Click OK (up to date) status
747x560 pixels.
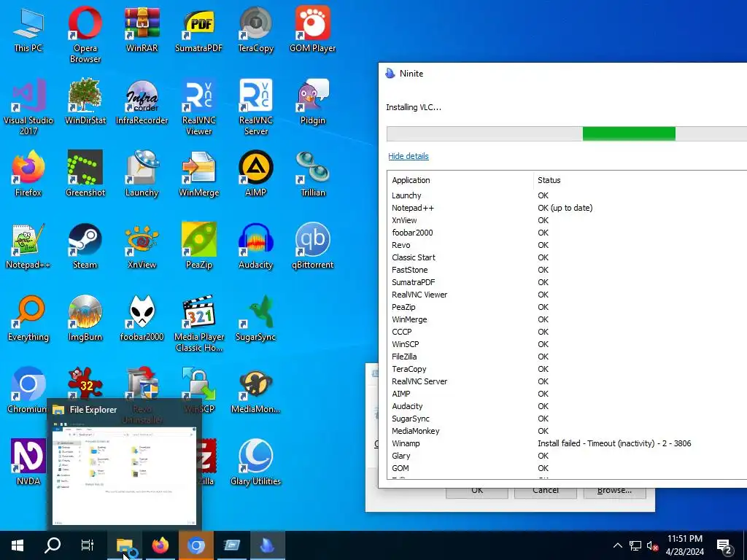tap(565, 208)
